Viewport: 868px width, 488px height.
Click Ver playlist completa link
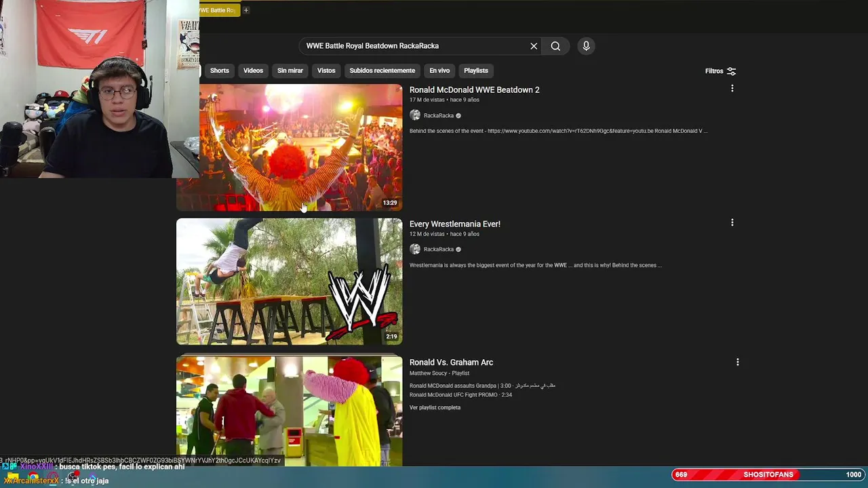(435, 408)
